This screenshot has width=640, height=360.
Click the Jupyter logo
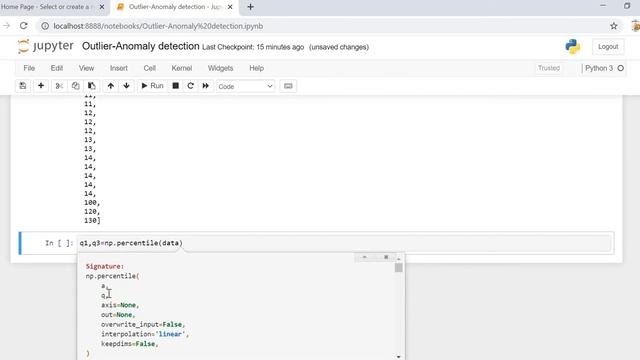(46, 46)
